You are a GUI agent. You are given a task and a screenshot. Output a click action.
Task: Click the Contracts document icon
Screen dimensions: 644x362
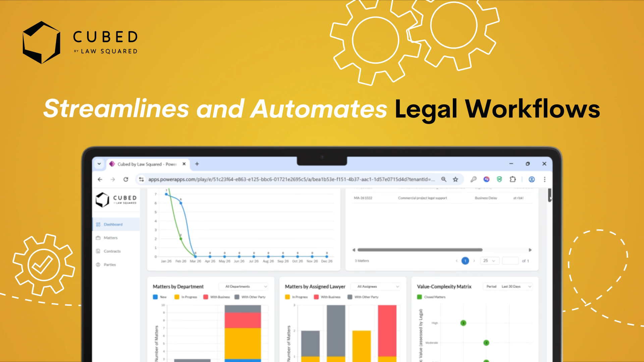pyautogui.click(x=98, y=251)
